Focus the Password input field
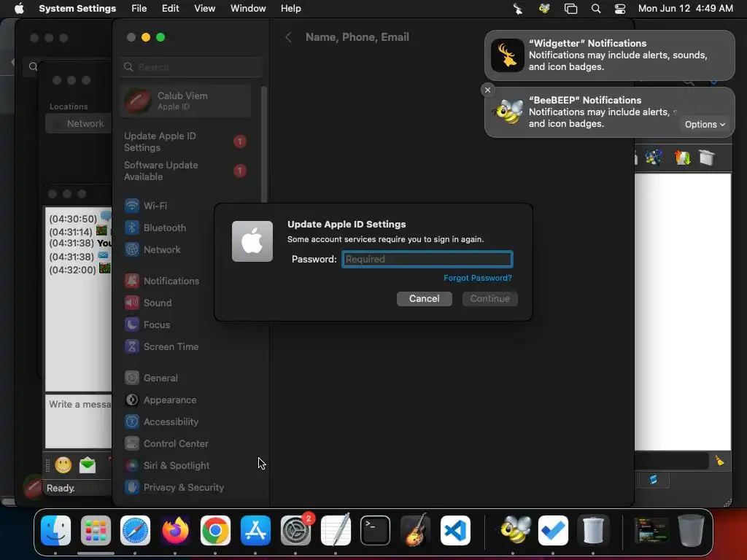747x560 pixels. pyautogui.click(x=427, y=259)
